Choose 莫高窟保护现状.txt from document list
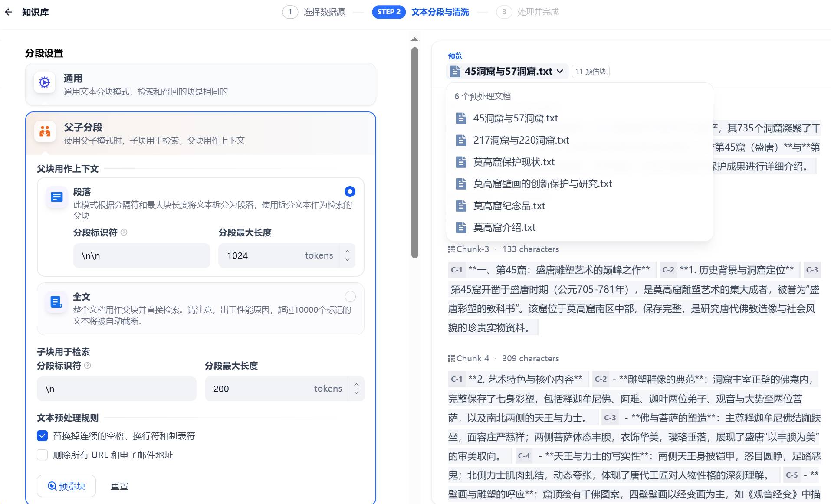The width and height of the screenshot is (831, 504). coord(513,162)
